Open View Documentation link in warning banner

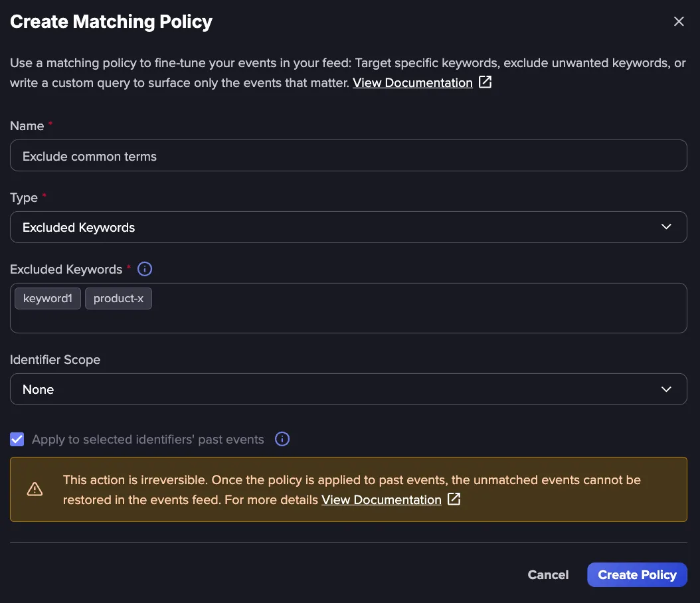point(381,500)
